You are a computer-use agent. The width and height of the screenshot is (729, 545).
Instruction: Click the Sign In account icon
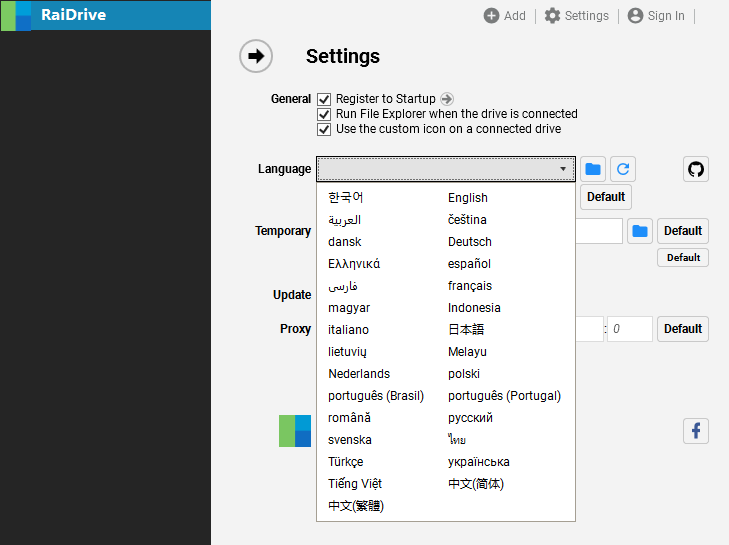click(635, 16)
